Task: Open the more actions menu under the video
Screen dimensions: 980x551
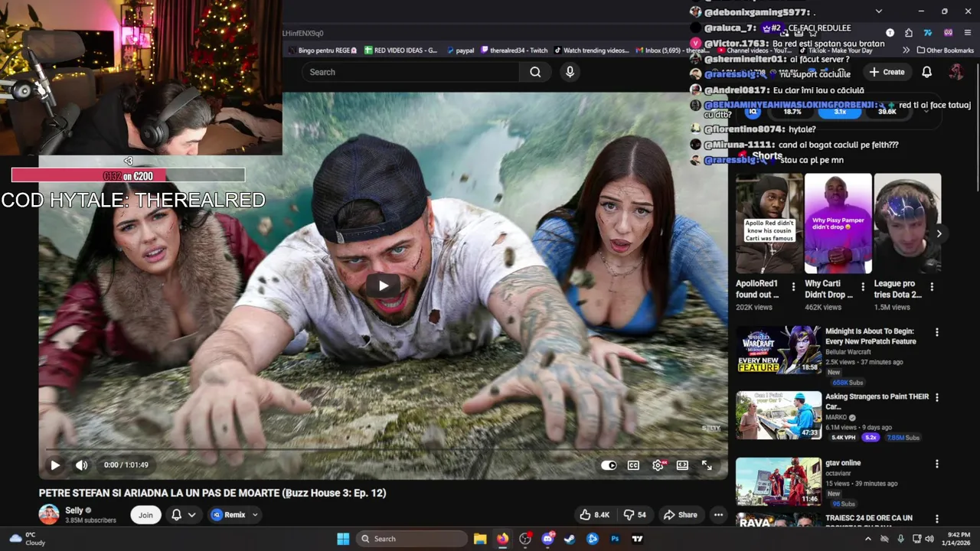Action: pos(718,515)
